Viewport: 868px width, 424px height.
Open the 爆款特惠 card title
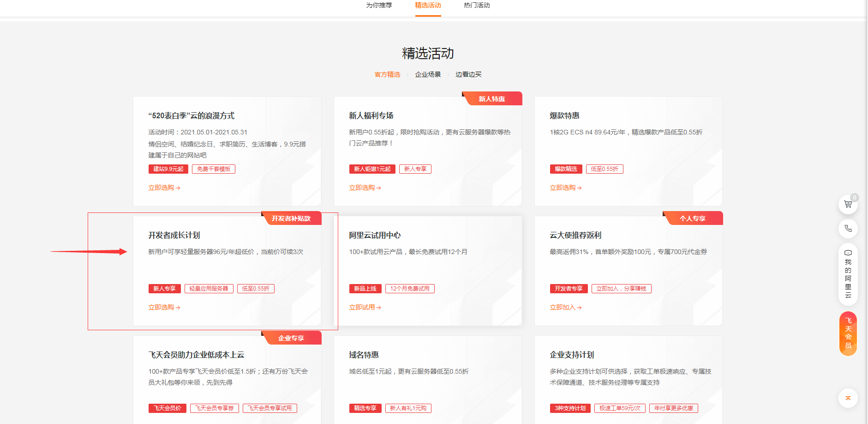(x=564, y=115)
